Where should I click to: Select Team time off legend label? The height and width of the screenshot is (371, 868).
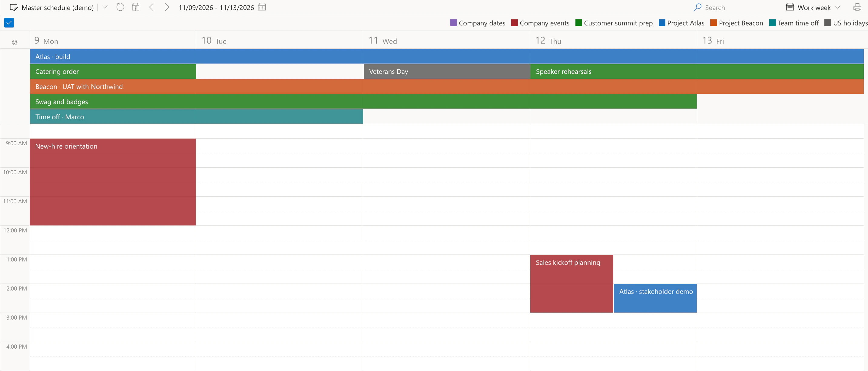pyautogui.click(x=798, y=23)
